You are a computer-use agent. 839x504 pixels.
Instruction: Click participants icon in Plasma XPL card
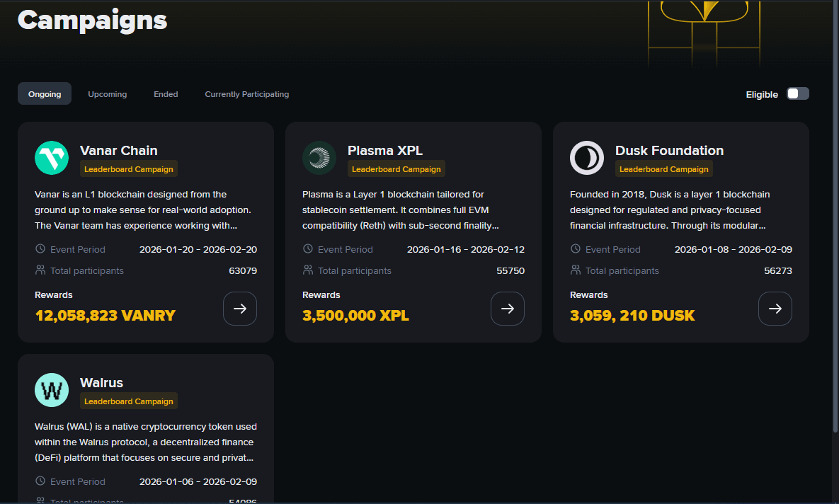[308, 270]
